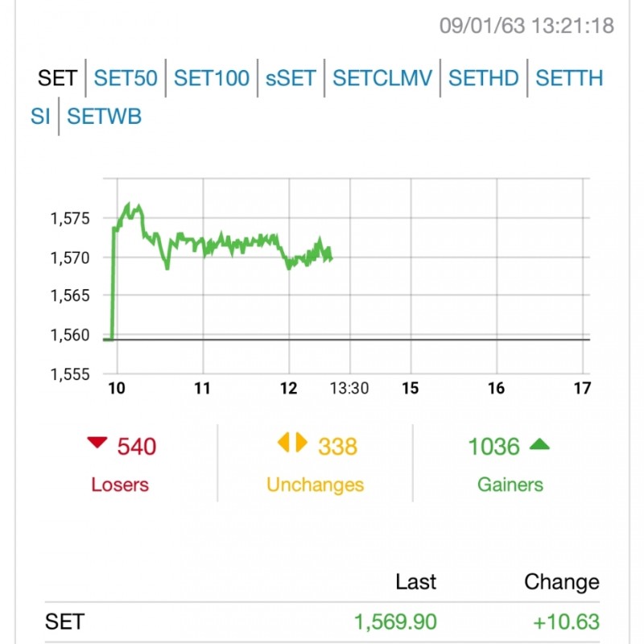Switch to the SETWB tab

[x=104, y=116]
